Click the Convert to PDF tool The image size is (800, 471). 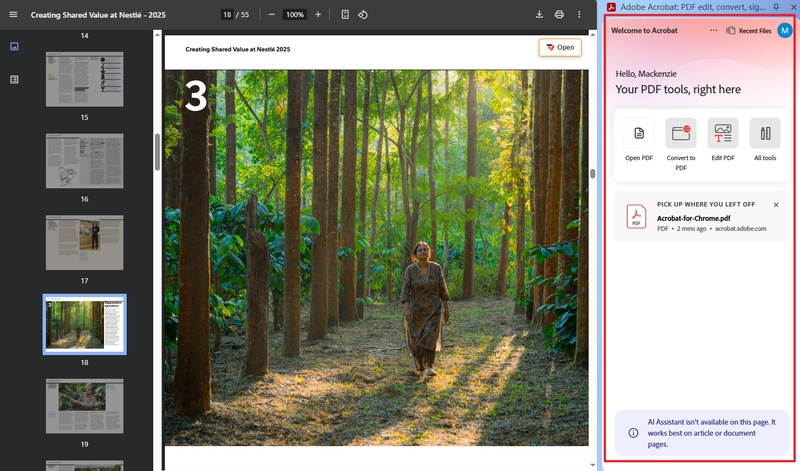681,144
